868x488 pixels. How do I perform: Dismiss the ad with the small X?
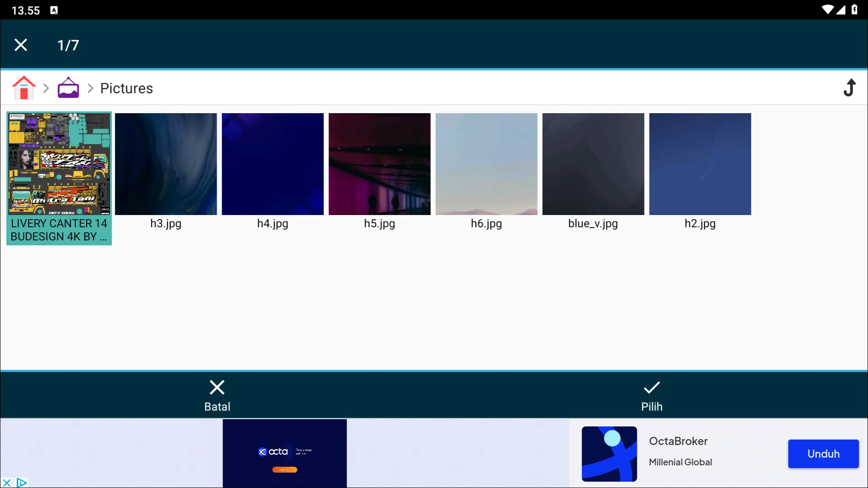point(7,483)
